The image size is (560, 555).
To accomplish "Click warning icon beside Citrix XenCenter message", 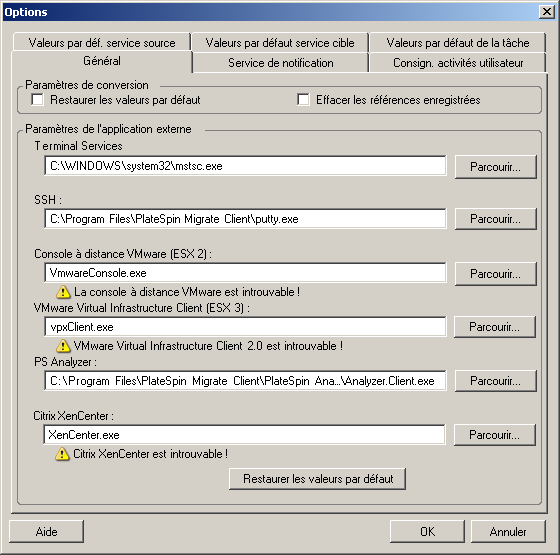I will 62,454.
